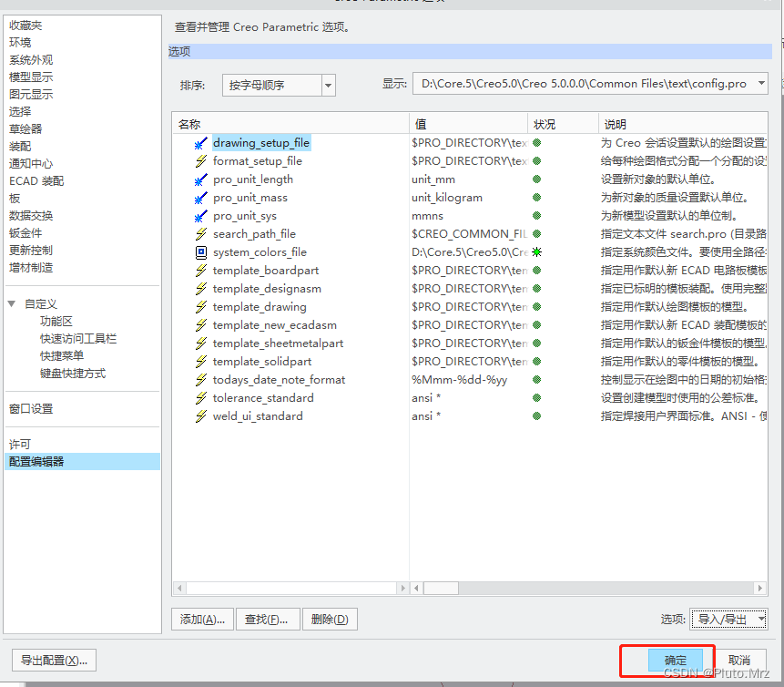Viewport: 784px width, 687px height.
Task: Click the 导出配置(X) button
Action: (53, 661)
